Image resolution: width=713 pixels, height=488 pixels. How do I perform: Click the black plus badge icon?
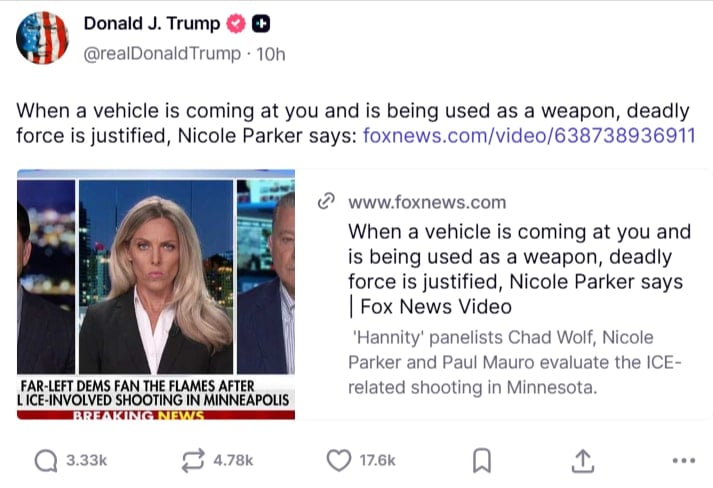coord(261,24)
